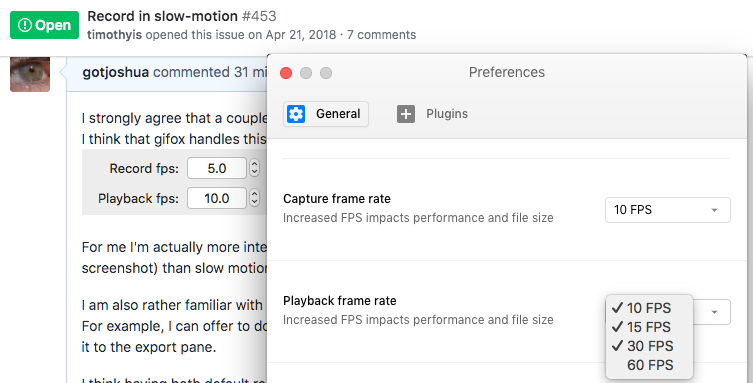Click the blue gear General icon
The width and height of the screenshot is (753, 383).
296,114
